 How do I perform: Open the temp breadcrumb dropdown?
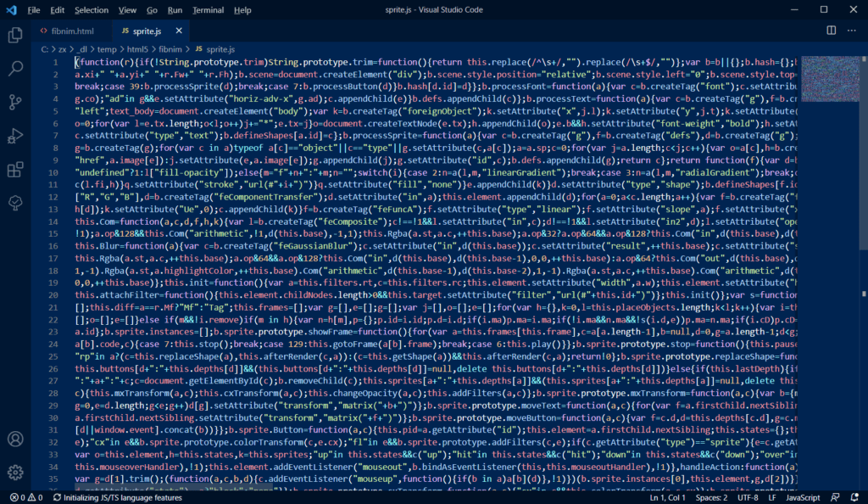107,49
